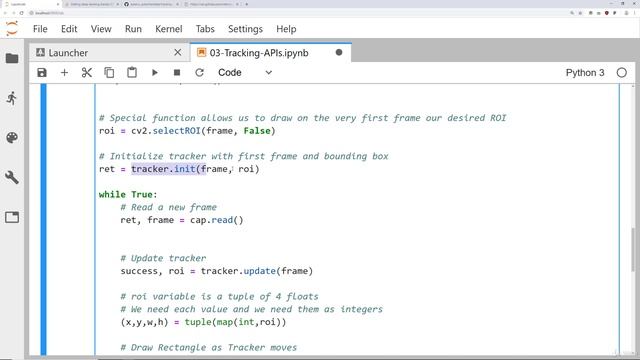The width and height of the screenshot is (640, 360).
Task: Click browser back arrow button
Action: pos(5,13)
